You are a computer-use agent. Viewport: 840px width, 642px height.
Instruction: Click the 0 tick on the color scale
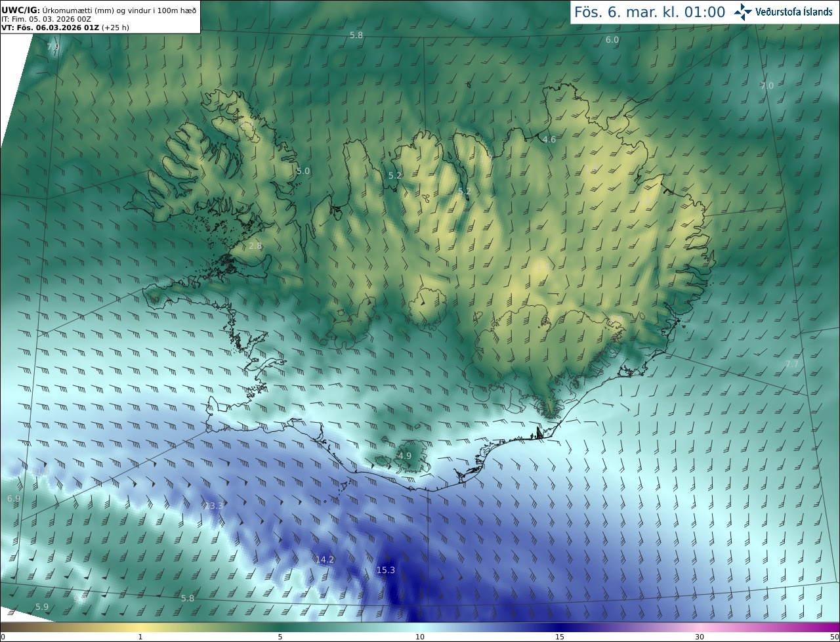[x=3, y=637]
